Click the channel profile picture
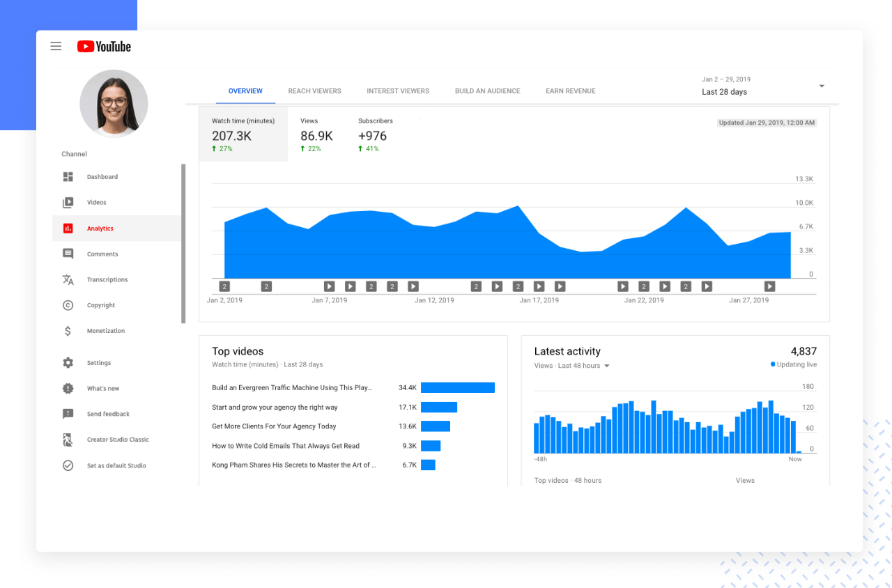The image size is (892, 588). (114, 104)
